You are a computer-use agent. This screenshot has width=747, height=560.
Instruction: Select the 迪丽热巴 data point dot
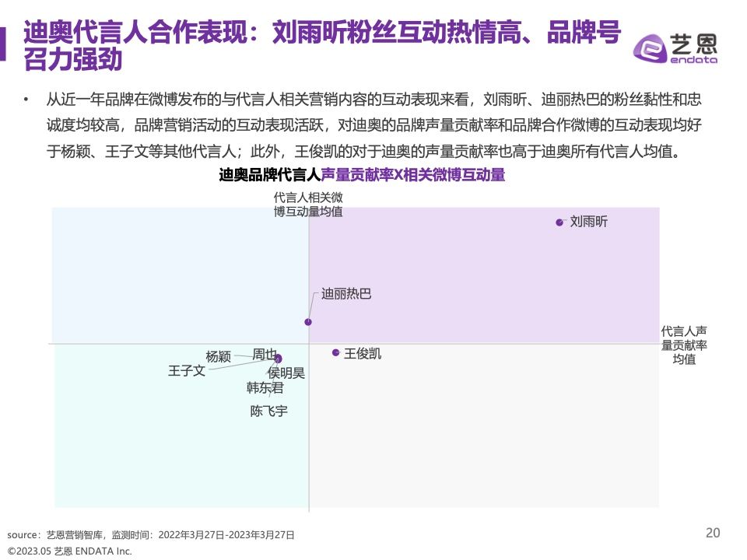pos(308,322)
